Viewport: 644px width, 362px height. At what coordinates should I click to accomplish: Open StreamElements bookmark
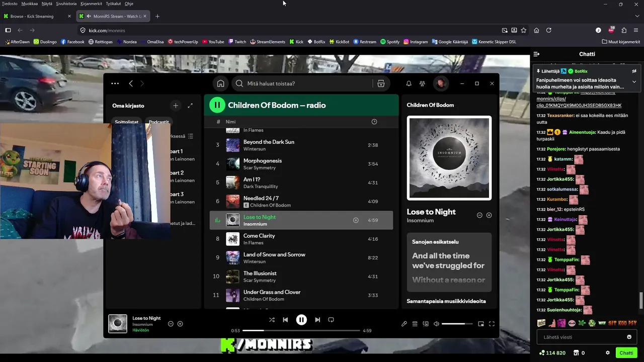pos(268,42)
